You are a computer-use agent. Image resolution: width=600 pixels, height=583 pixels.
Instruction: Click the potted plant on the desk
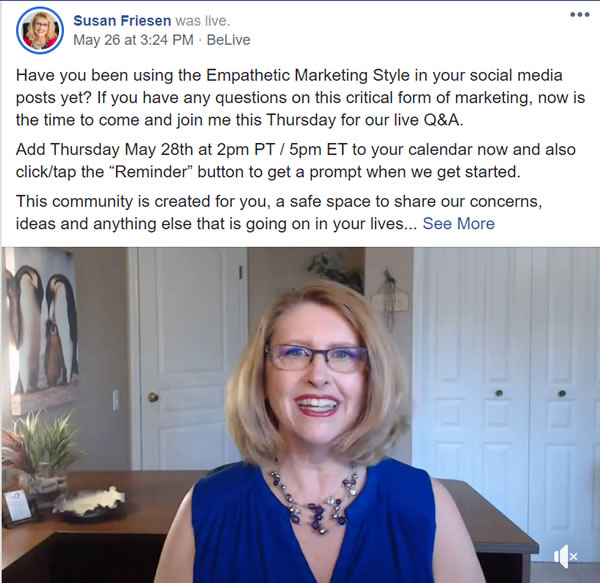click(x=40, y=451)
